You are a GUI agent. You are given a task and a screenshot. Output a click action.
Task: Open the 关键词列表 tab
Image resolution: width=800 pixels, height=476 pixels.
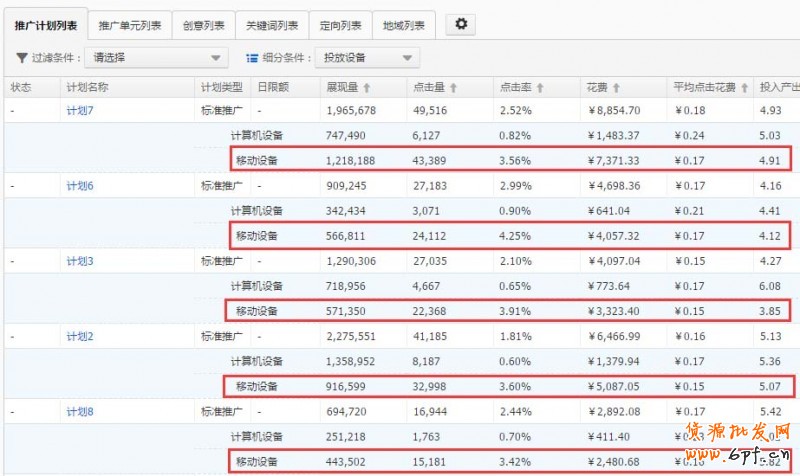click(272, 25)
